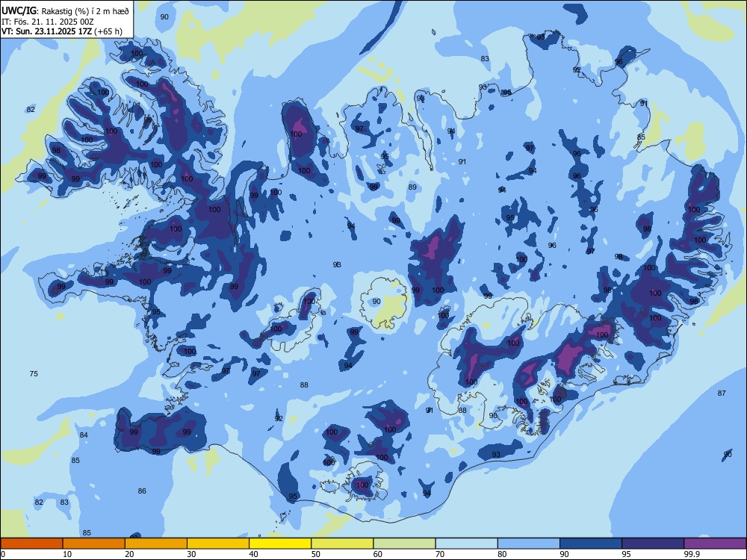Viewport: 747px width, 560px height.
Task: Click the pale green 60–70 legend swatch
Action: point(404,544)
